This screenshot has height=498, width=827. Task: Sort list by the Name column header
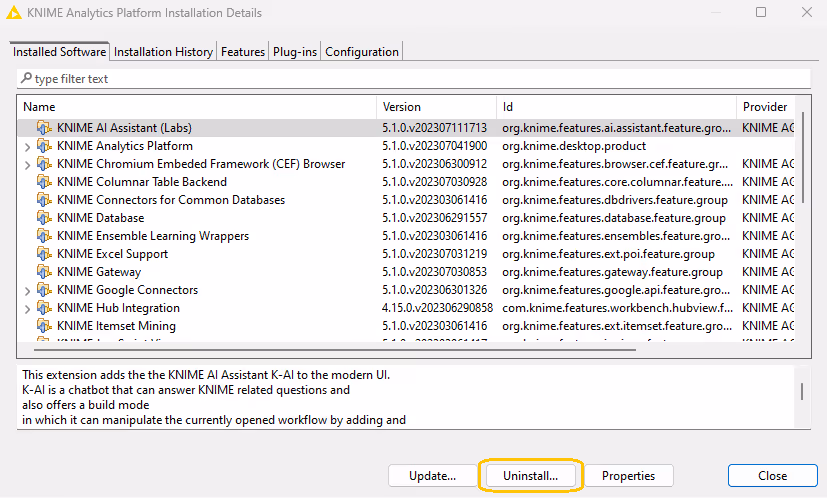click(x=197, y=107)
